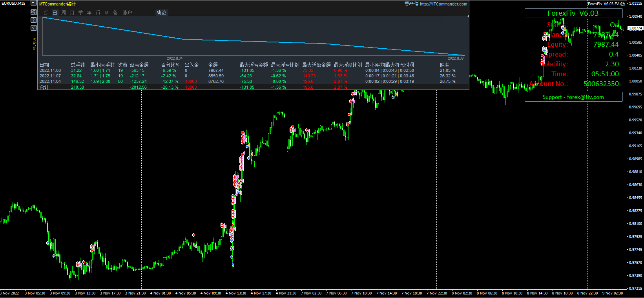Click the 8762.76 balance cell
Viewport: 644px width, 298px height.
(x=216, y=82)
